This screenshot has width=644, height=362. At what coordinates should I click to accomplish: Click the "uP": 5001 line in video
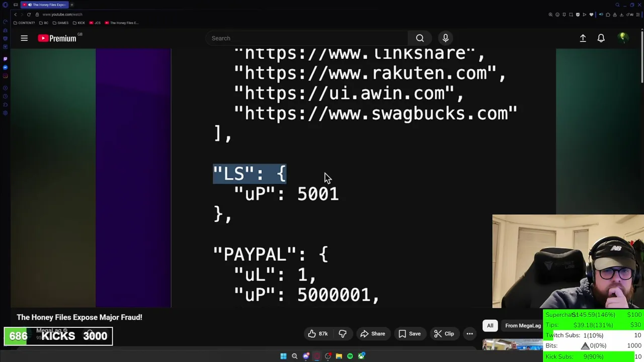coord(286,194)
